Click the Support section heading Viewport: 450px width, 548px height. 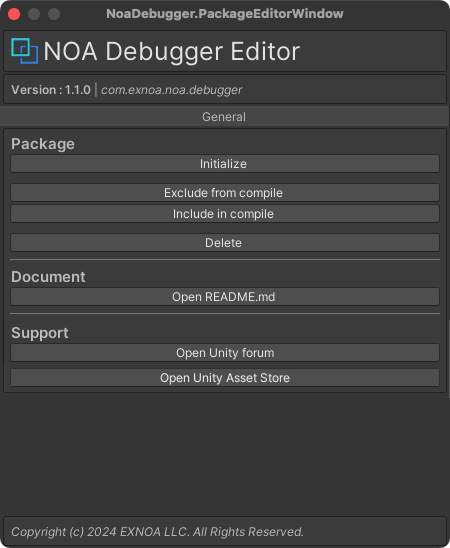[40, 333]
